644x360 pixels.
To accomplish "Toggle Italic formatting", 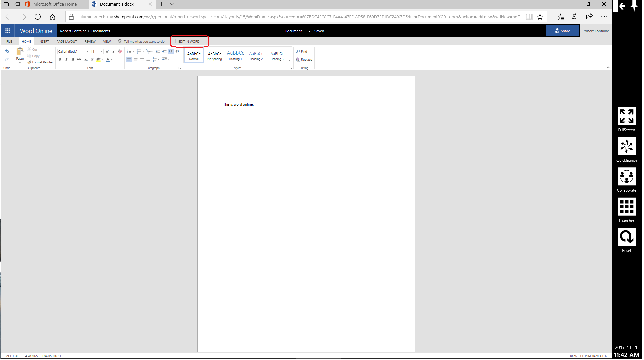I will (x=66, y=59).
